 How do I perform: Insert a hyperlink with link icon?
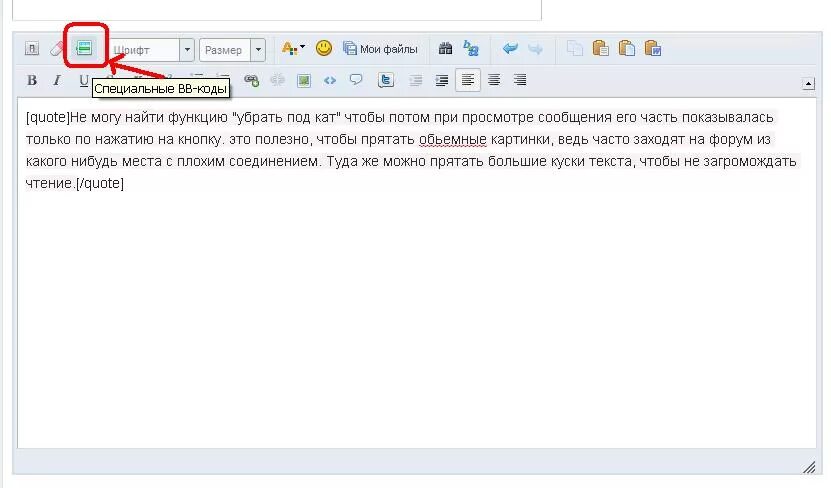pyautogui.click(x=251, y=80)
